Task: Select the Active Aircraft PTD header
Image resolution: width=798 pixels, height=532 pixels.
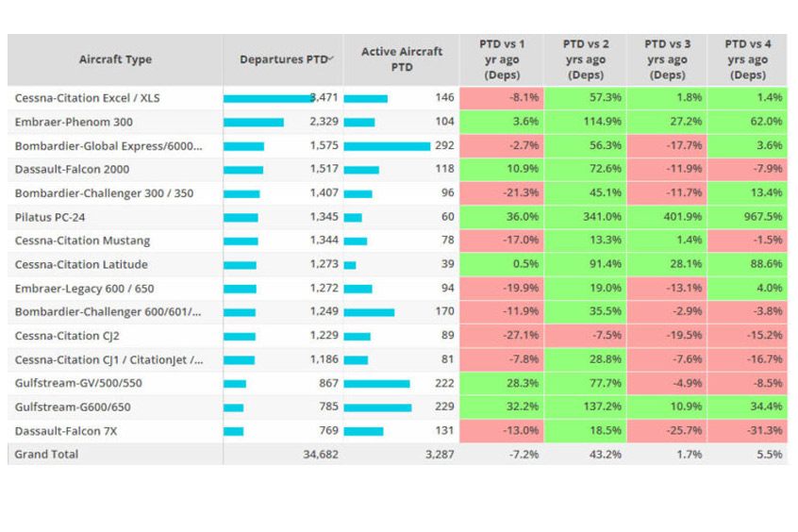Action: coord(402,59)
